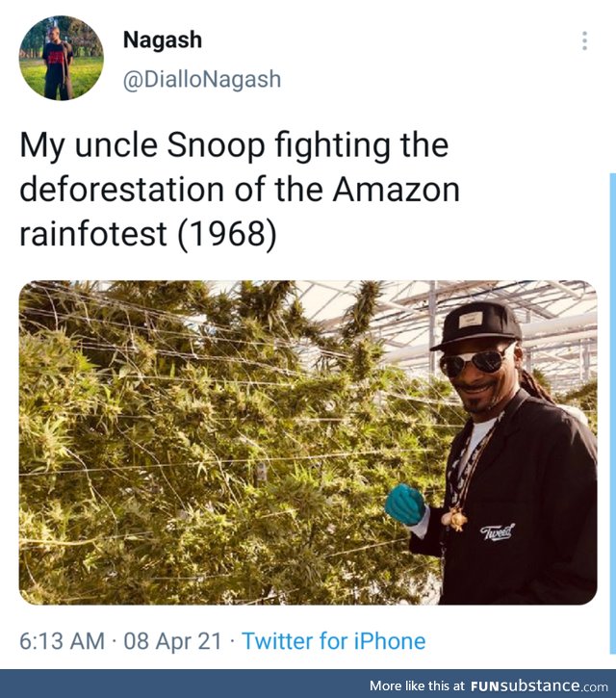
Task: Click the 08 Apr 21 date text
Action: click(x=172, y=641)
